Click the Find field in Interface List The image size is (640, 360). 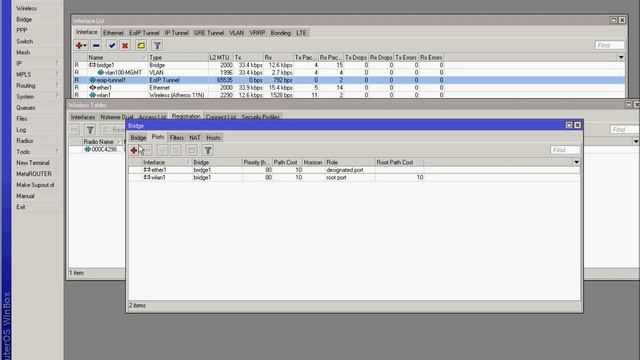tap(609, 45)
